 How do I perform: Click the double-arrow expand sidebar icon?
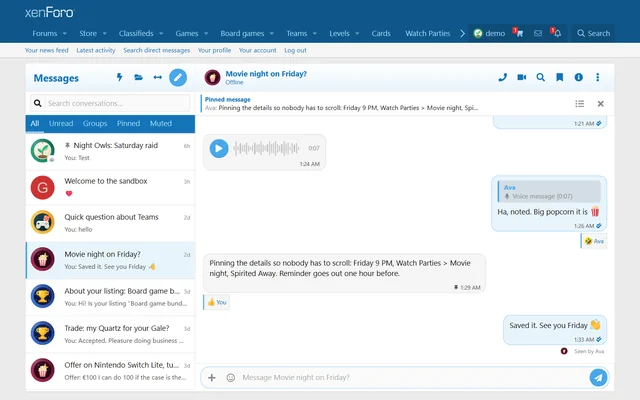click(x=158, y=77)
